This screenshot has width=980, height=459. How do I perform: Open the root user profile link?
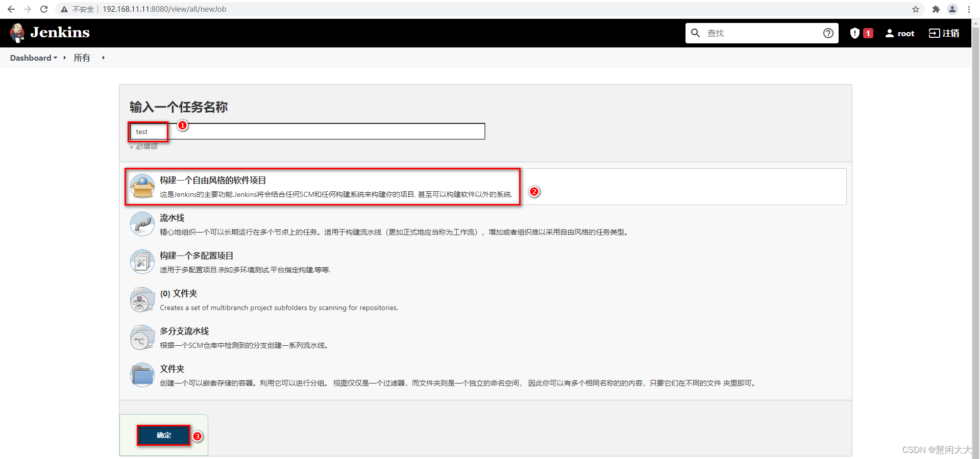point(900,33)
